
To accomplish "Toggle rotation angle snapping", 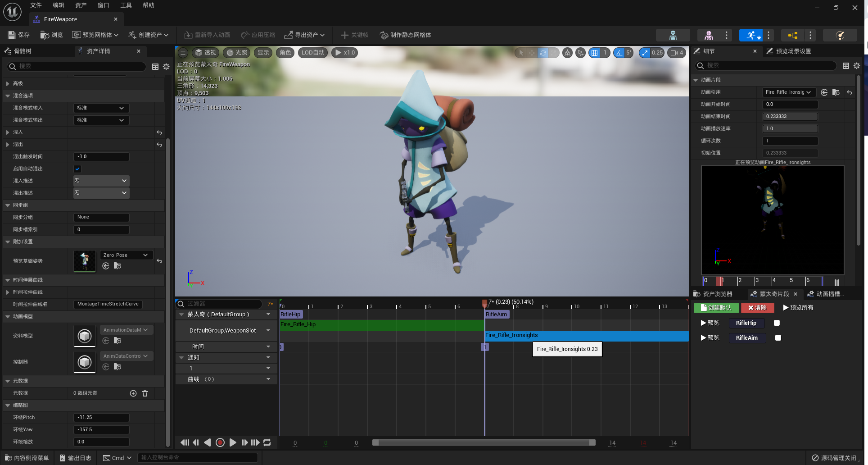I will pyautogui.click(x=619, y=53).
